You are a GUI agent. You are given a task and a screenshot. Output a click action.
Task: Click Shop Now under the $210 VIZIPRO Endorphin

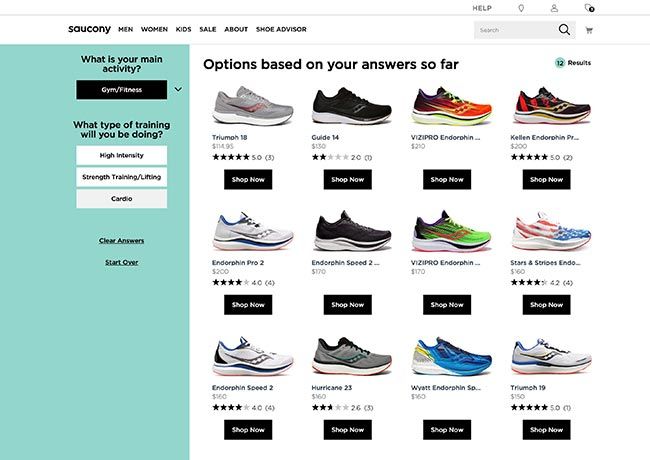tap(447, 179)
